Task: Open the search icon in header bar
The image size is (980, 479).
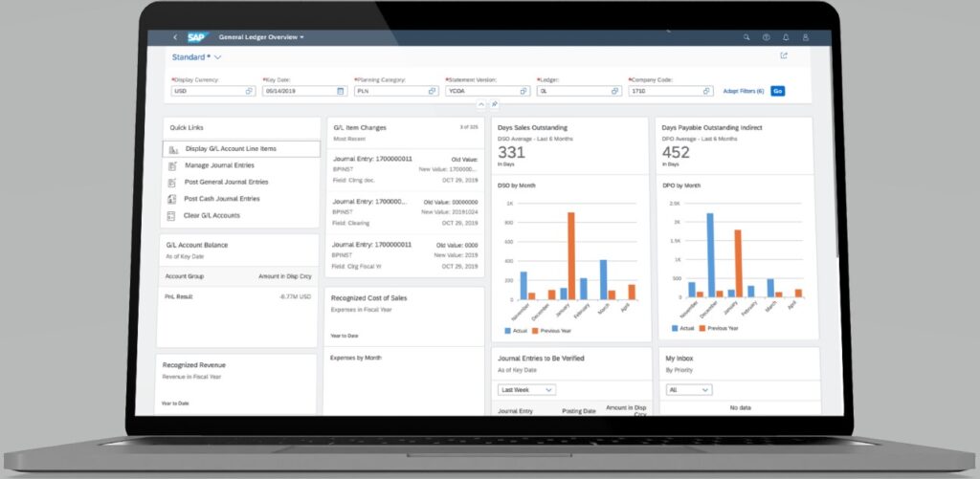Action: 746,37
